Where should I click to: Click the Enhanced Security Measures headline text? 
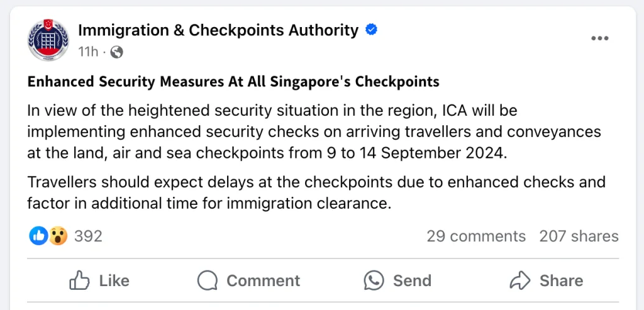[233, 82]
